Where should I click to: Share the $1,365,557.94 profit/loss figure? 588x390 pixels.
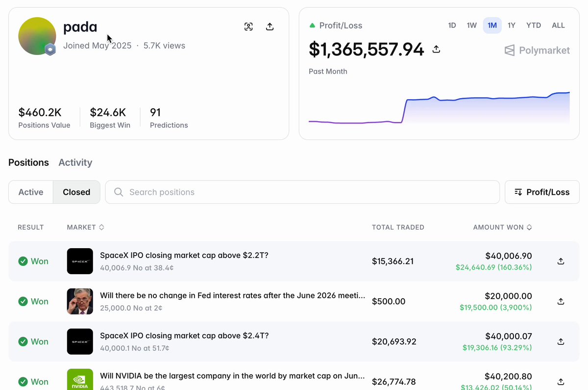[436, 49]
